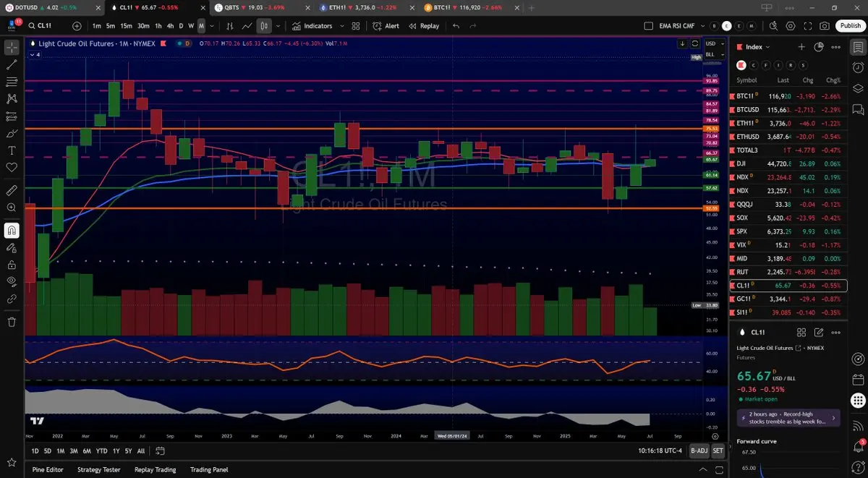This screenshot has width=868, height=478.
Task: Select BTCUSD in the watchlist
Action: pyautogui.click(x=790, y=109)
